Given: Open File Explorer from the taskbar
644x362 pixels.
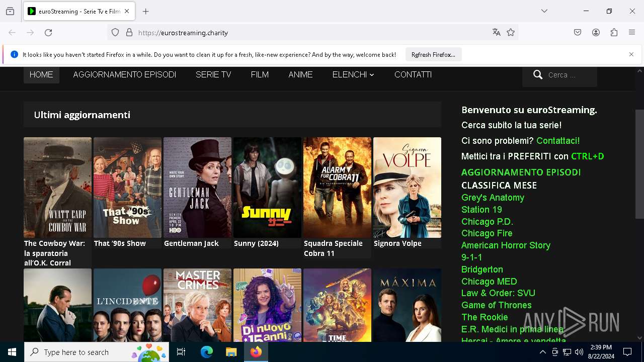Looking at the screenshot, I should tap(231, 352).
